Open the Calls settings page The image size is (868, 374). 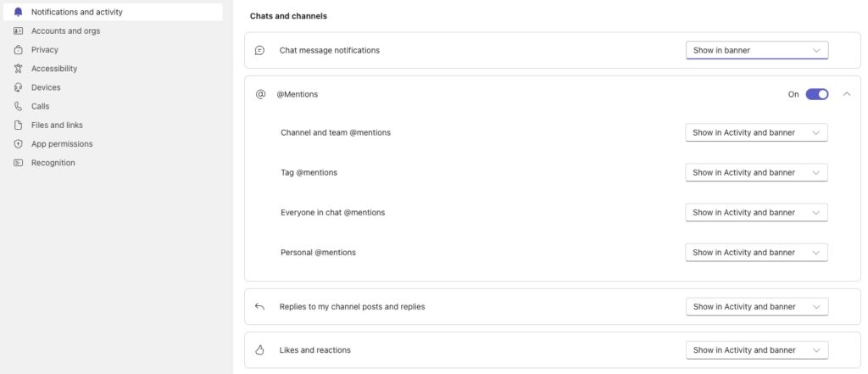[x=41, y=106]
